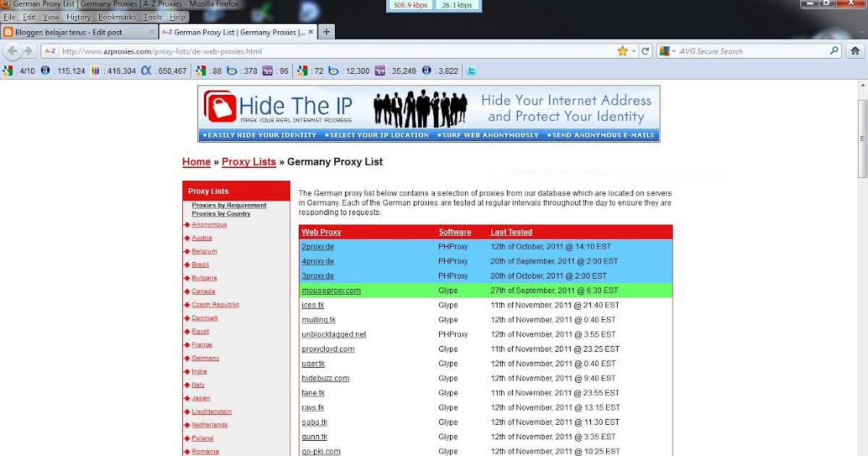Image resolution: width=868 pixels, height=456 pixels.
Task: Click the Firefox icon in the title bar
Action: click(7, 4)
